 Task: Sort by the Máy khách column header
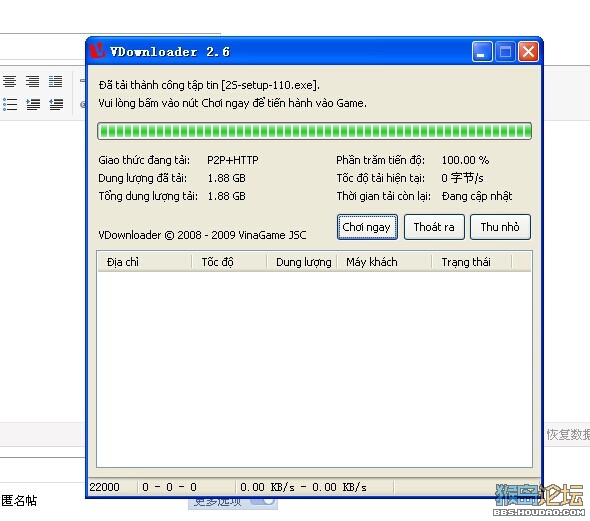(x=384, y=262)
